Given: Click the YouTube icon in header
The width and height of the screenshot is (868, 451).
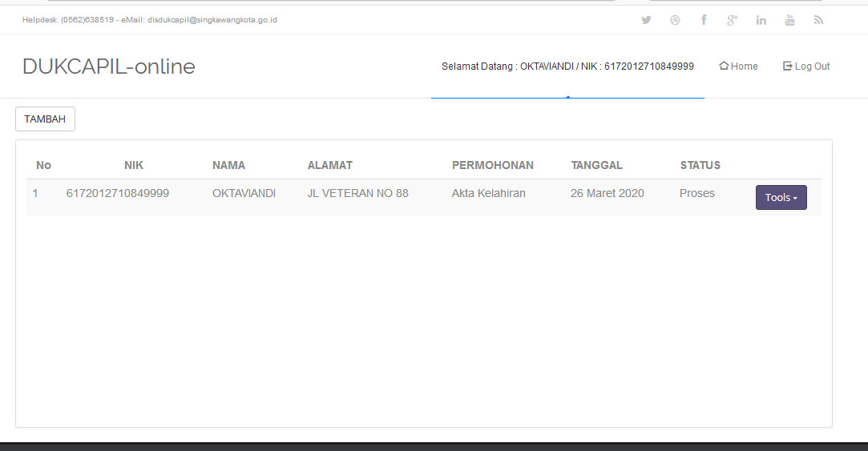Looking at the screenshot, I should (789, 20).
